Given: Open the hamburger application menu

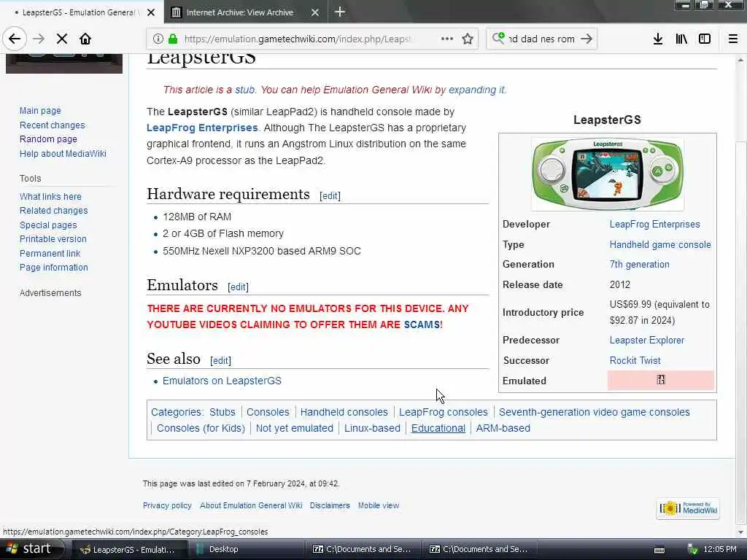Looking at the screenshot, I should coord(733,39).
